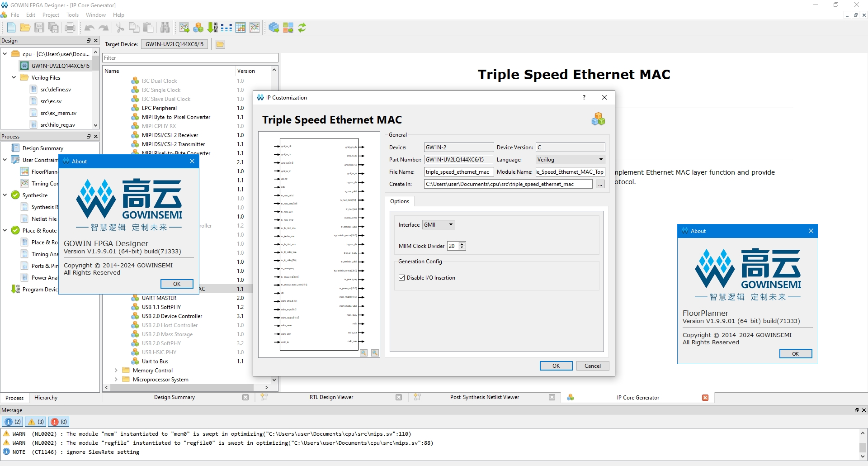
Task: Open the Interface GMII dropdown
Action: tap(439, 225)
